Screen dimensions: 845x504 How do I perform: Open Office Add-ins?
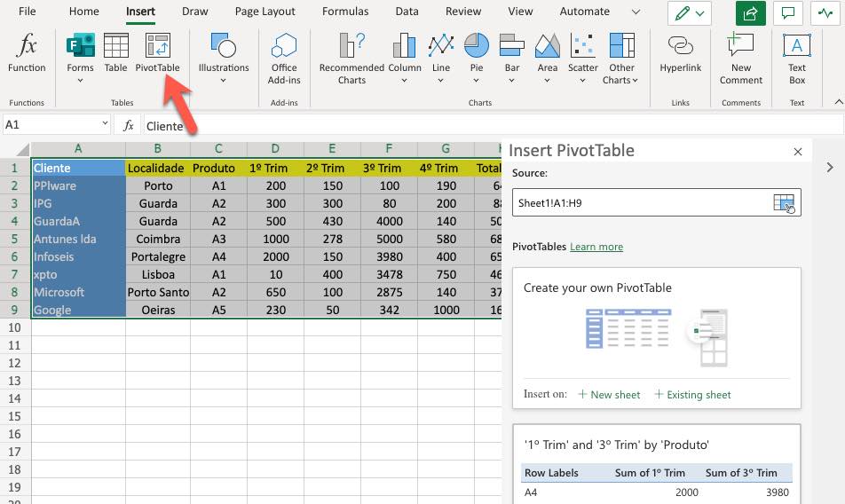(x=284, y=59)
